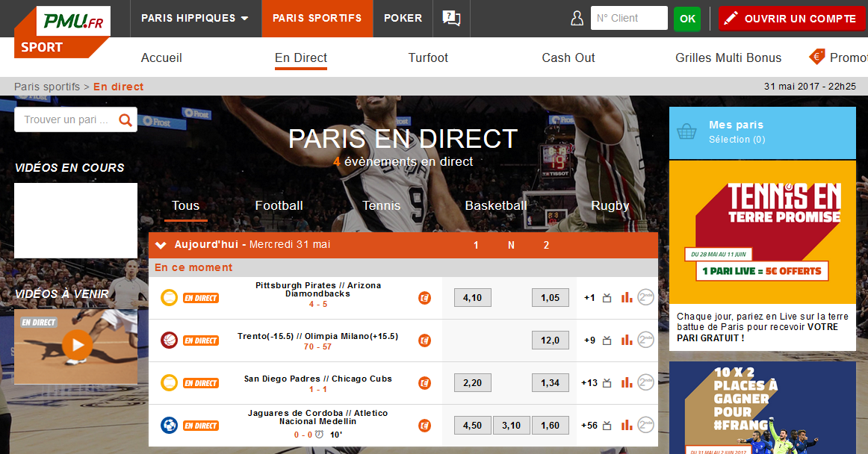Click Cash Out euro icon for Jaguares de Cordoba
Image resolution: width=868 pixels, height=454 pixels.
(424, 426)
